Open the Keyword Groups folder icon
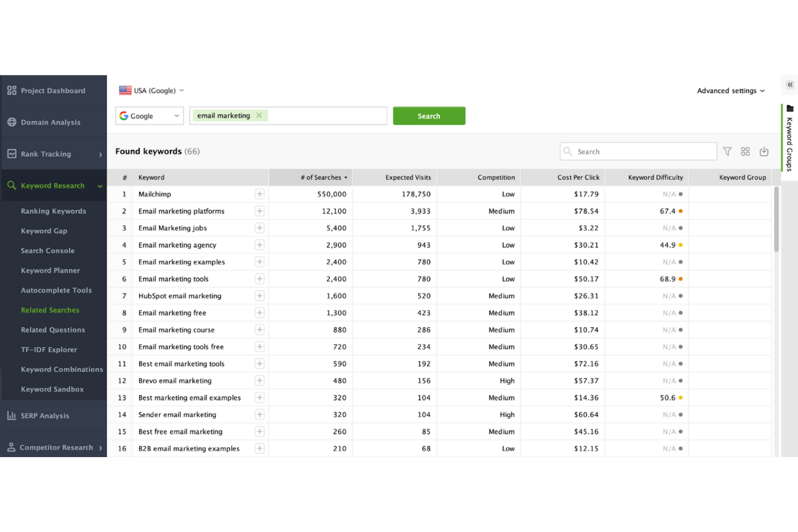This screenshot has height=532, width=798. coord(790,109)
